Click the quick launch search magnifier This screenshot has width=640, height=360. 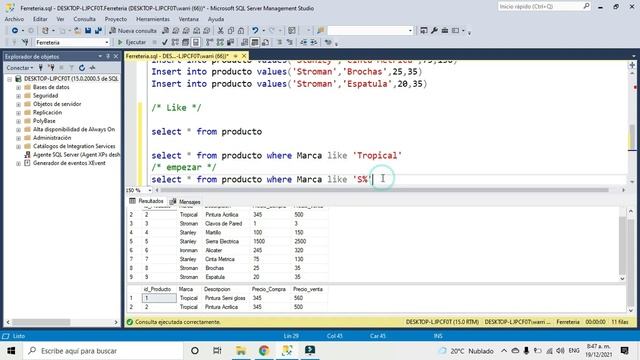(x=586, y=6)
